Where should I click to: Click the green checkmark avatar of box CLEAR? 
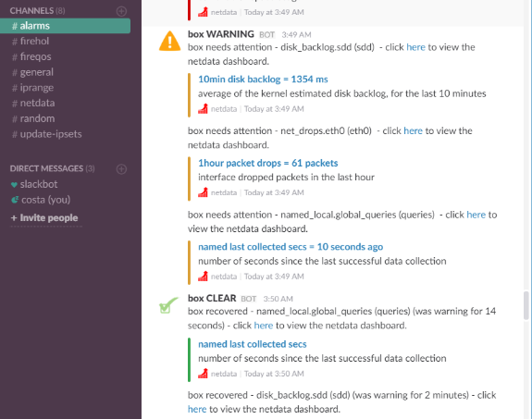coord(168,305)
